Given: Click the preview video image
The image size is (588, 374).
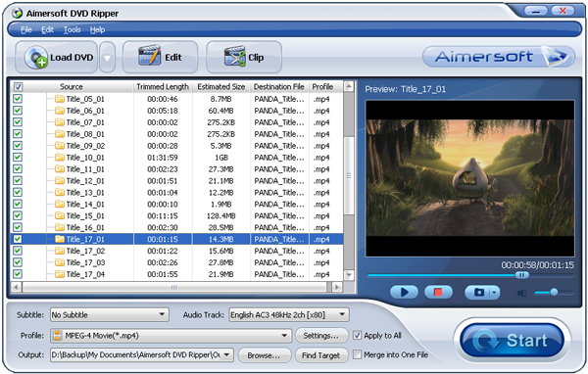Looking at the screenshot, I should coord(469,178).
